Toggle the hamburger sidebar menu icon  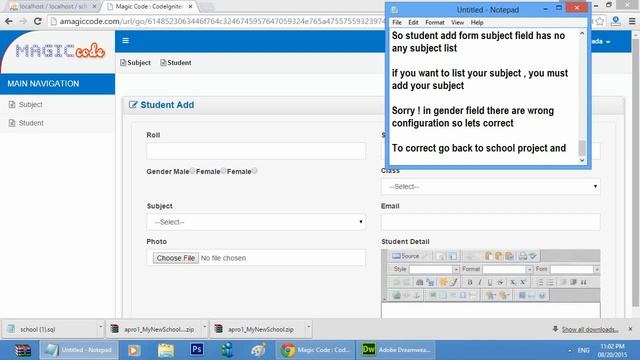pyautogui.click(x=125, y=40)
